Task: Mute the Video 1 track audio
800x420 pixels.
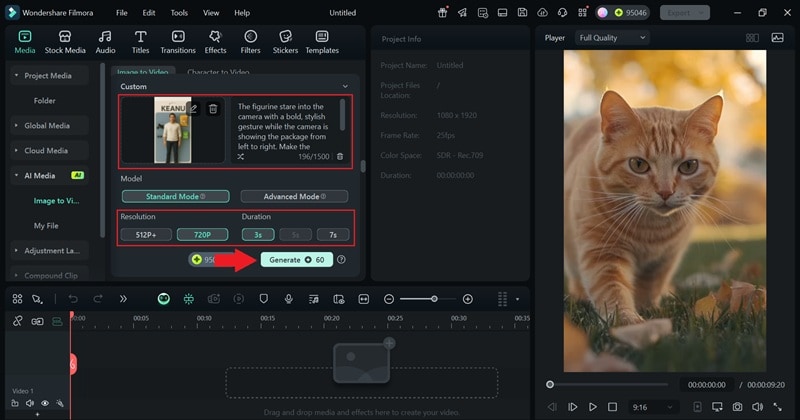Action: tap(30, 403)
